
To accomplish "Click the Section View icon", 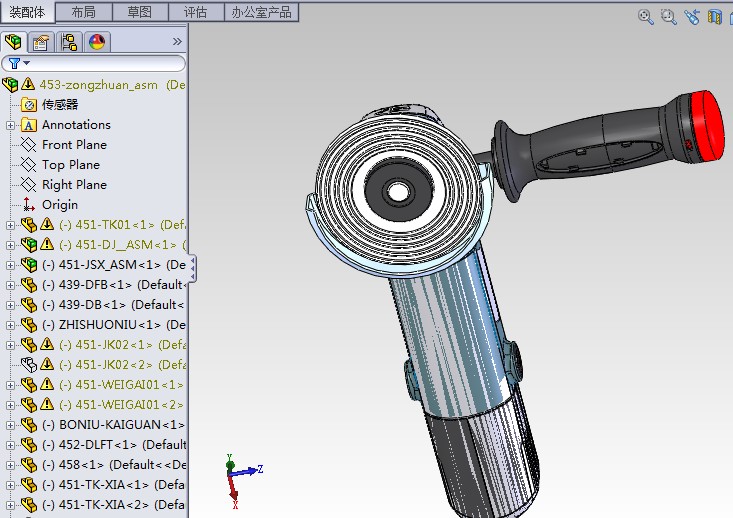I will [x=715, y=17].
